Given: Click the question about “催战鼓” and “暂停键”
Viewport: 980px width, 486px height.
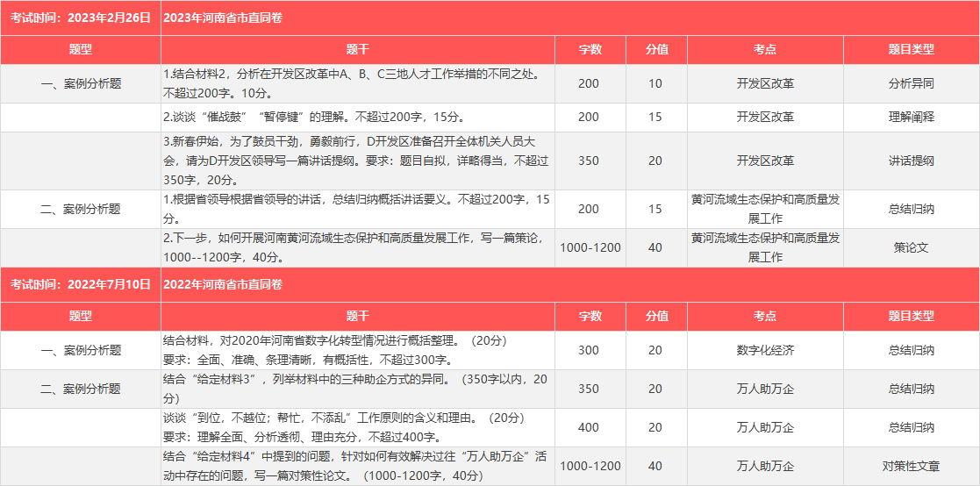Looking at the screenshot, I should (x=357, y=117).
